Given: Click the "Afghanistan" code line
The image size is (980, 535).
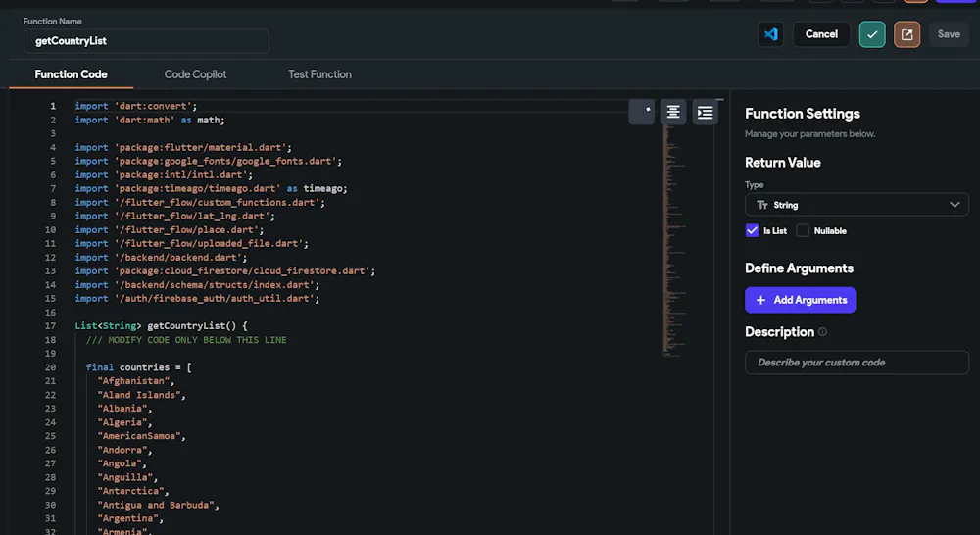Looking at the screenshot, I should [135, 381].
